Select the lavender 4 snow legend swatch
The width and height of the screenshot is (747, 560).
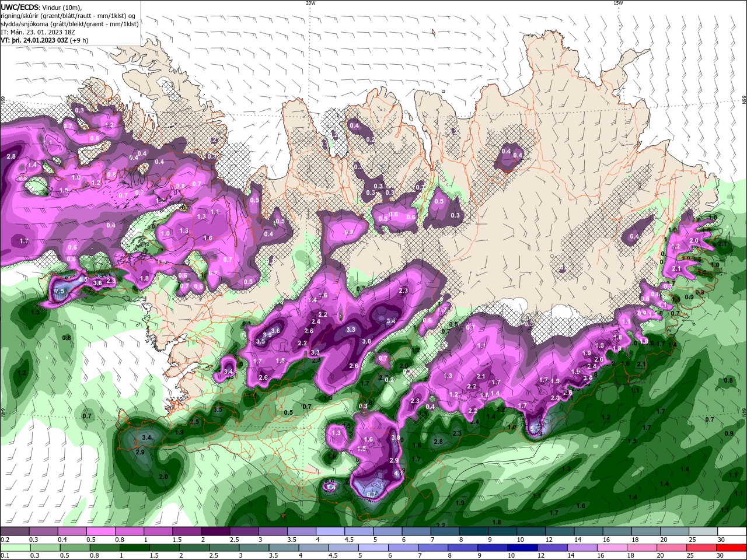(x=330, y=531)
